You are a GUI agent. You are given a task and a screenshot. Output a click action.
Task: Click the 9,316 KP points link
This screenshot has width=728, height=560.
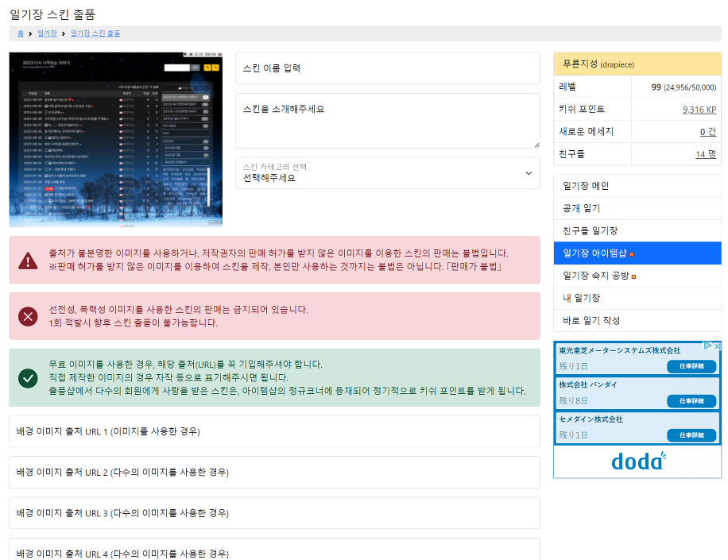coord(699,110)
